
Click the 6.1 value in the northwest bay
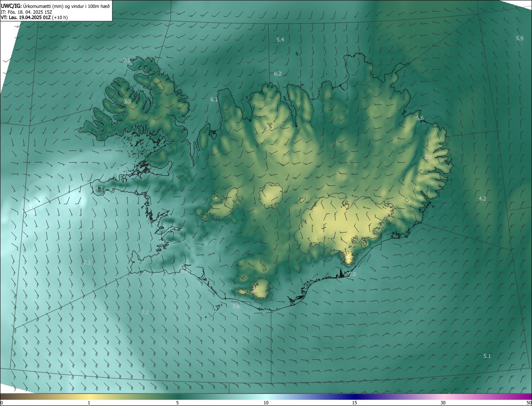[214, 100]
